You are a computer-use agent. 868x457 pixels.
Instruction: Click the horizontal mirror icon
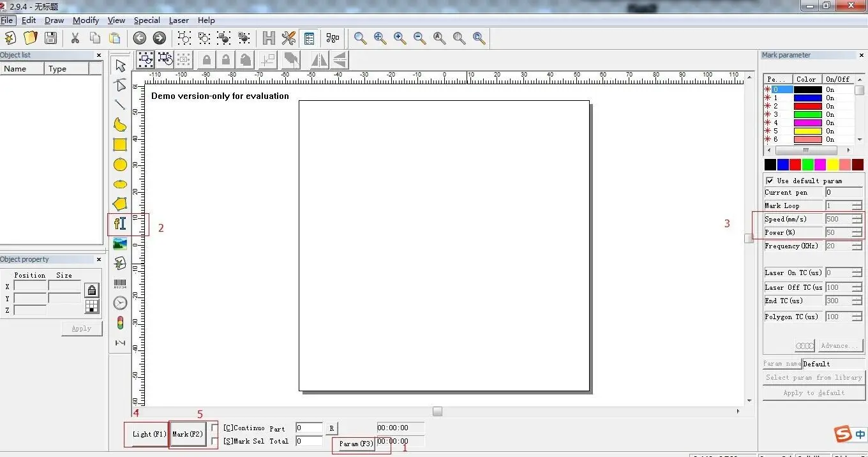click(x=318, y=61)
